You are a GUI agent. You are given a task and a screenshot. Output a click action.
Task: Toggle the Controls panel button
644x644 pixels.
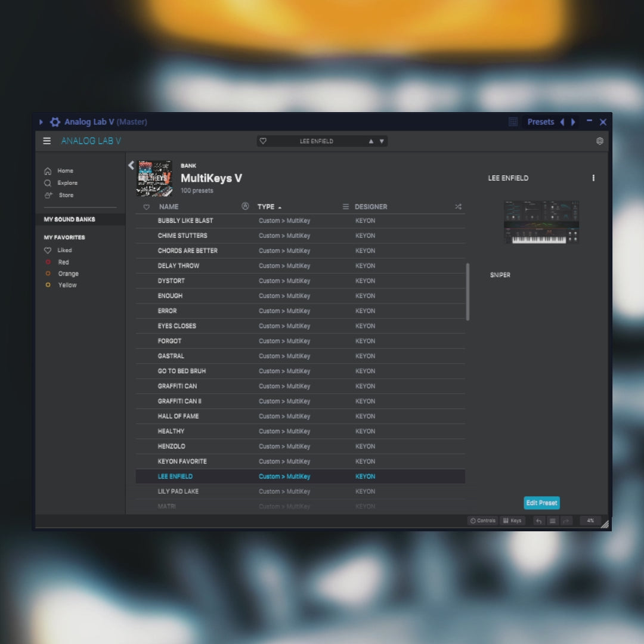click(482, 521)
